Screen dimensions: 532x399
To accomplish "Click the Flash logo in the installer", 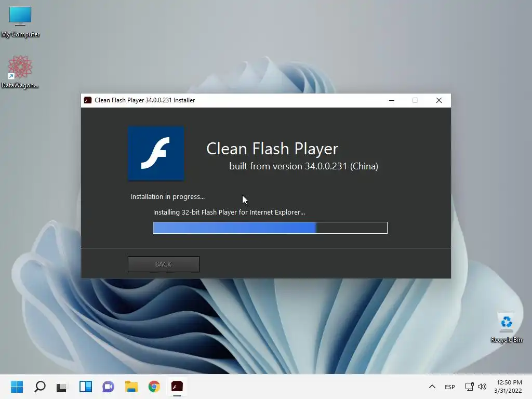I will click(x=156, y=153).
